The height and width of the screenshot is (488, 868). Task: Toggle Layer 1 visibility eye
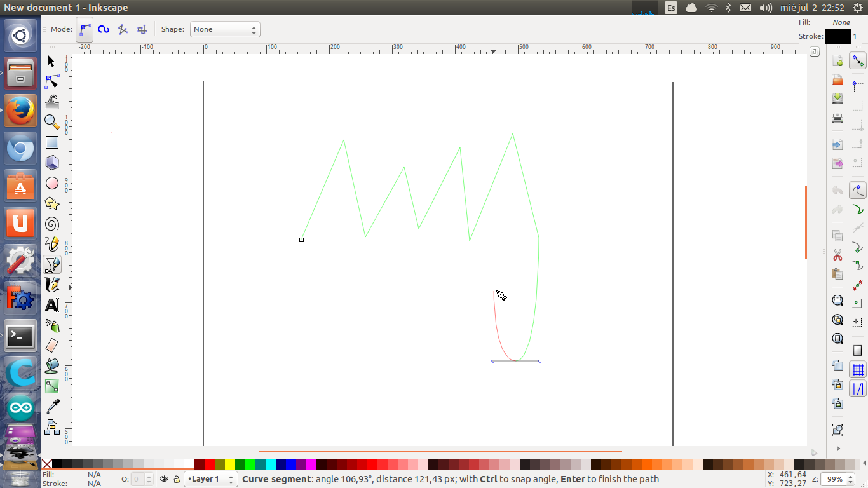164,479
